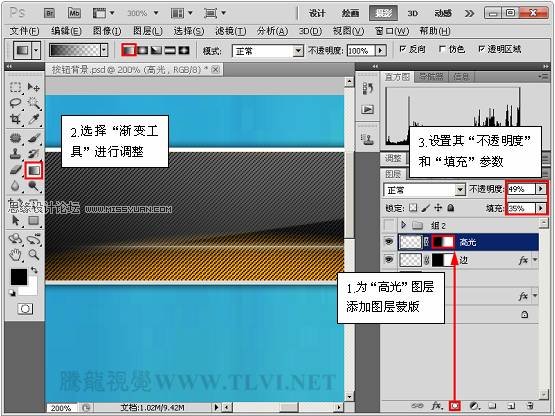Select the Gradient tool in toolbox
555x416 pixels.
pos(34,171)
